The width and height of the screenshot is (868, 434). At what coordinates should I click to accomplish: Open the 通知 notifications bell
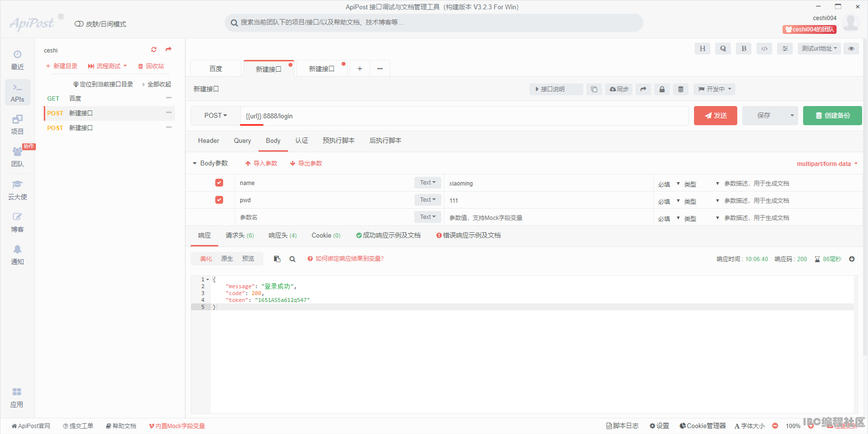(17, 255)
